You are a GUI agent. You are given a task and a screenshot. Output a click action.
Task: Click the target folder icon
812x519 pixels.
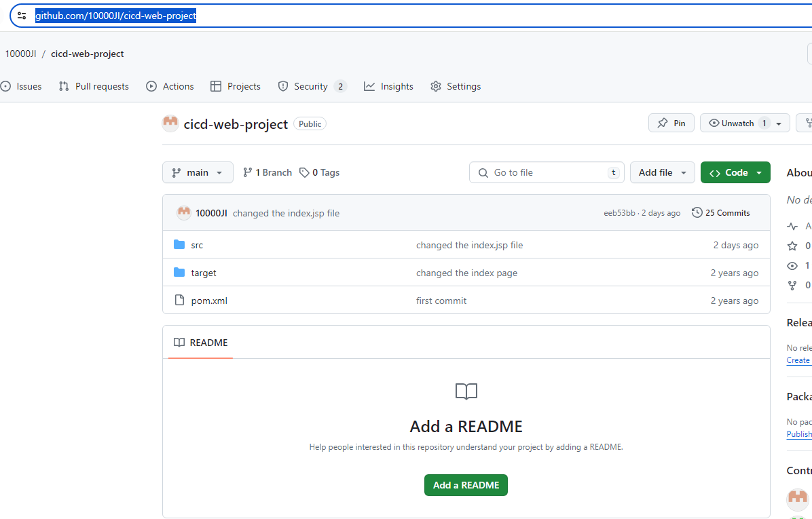tap(179, 272)
